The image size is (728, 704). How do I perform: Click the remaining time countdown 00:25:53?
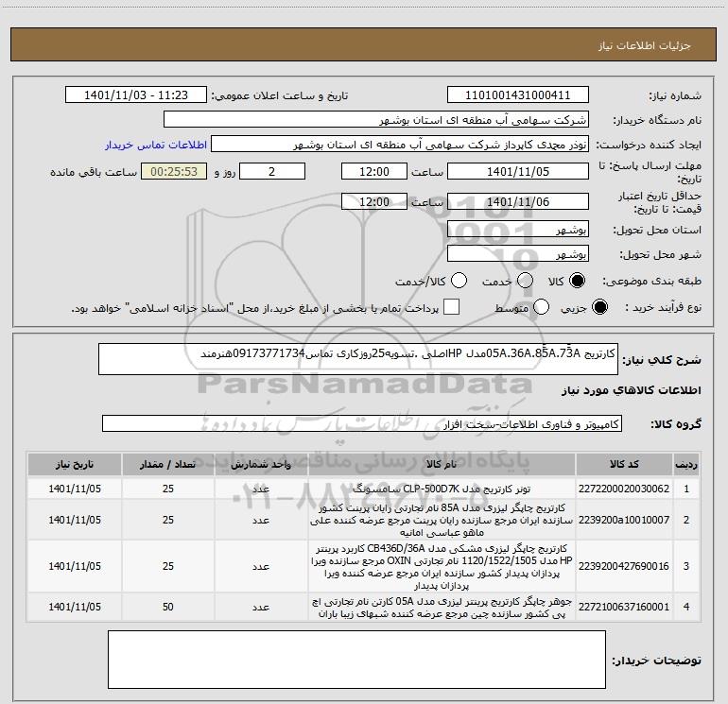(x=174, y=172)
